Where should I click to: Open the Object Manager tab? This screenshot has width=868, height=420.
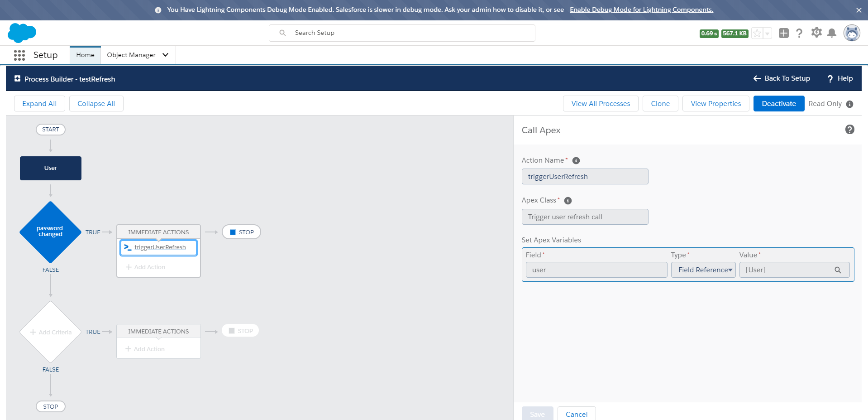pos(131,55)
